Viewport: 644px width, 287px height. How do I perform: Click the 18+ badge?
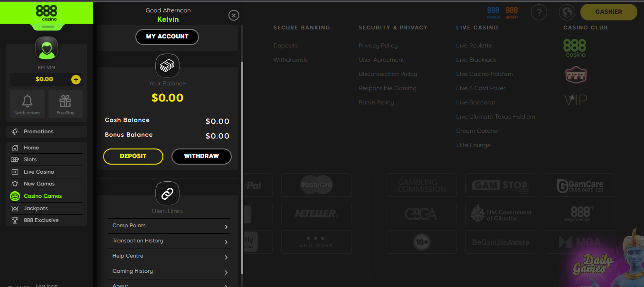pos(422,242)
